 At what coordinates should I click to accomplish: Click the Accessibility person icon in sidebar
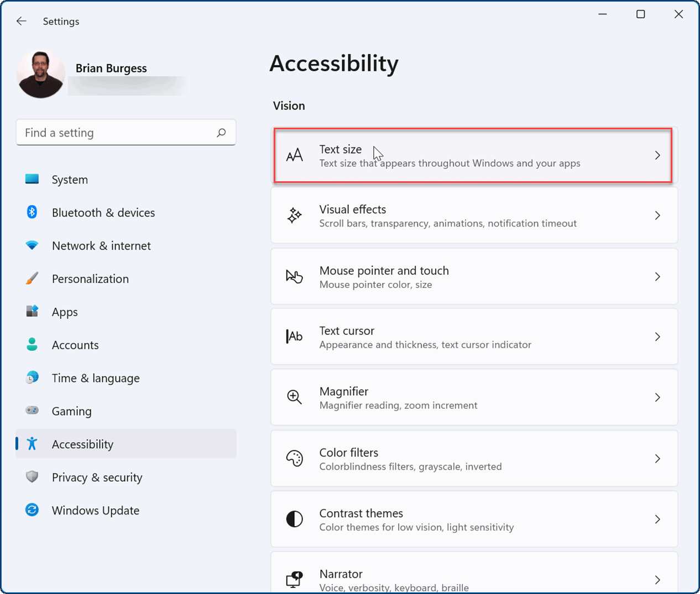click(x=32, y=444)
